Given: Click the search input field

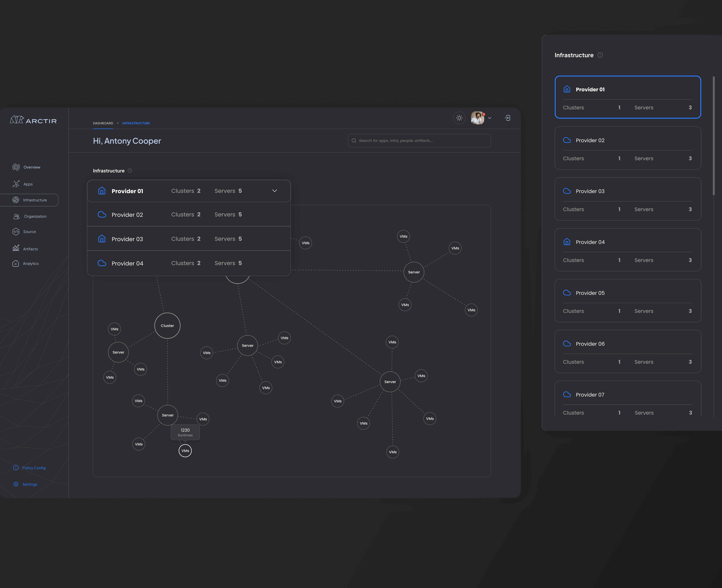Looking at the screenshot, I should (419, 141).
